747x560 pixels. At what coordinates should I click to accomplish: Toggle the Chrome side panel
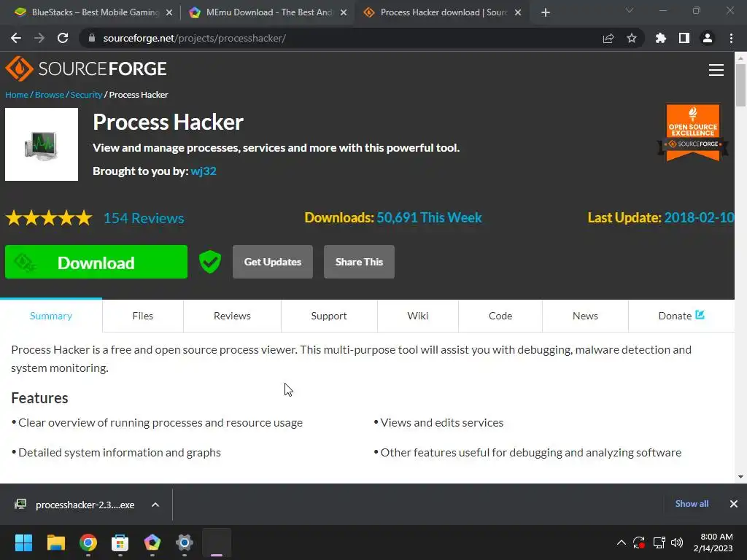tap(684, 38)
